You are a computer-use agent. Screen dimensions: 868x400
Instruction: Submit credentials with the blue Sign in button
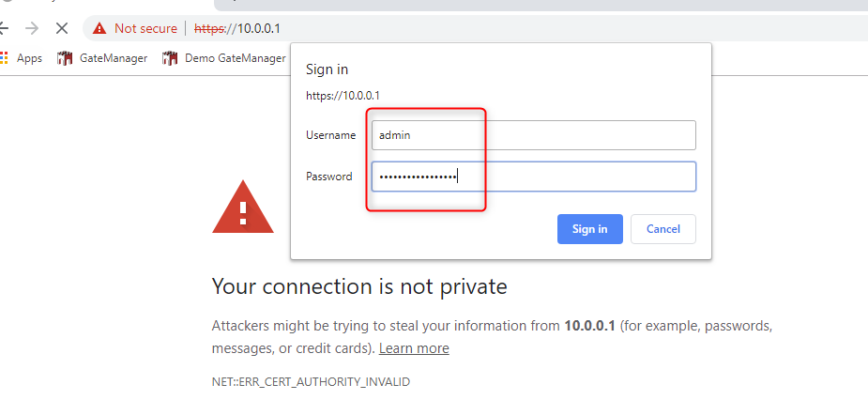(589, 229)
